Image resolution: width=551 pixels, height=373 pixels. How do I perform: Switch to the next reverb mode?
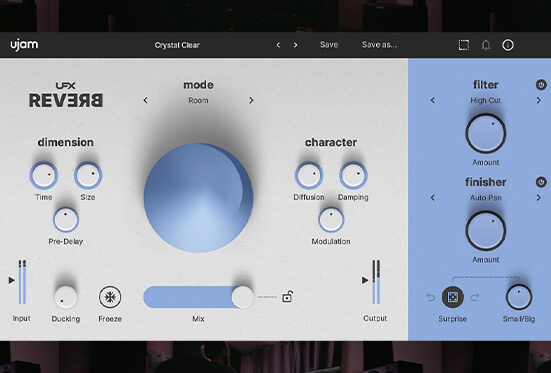251,100
